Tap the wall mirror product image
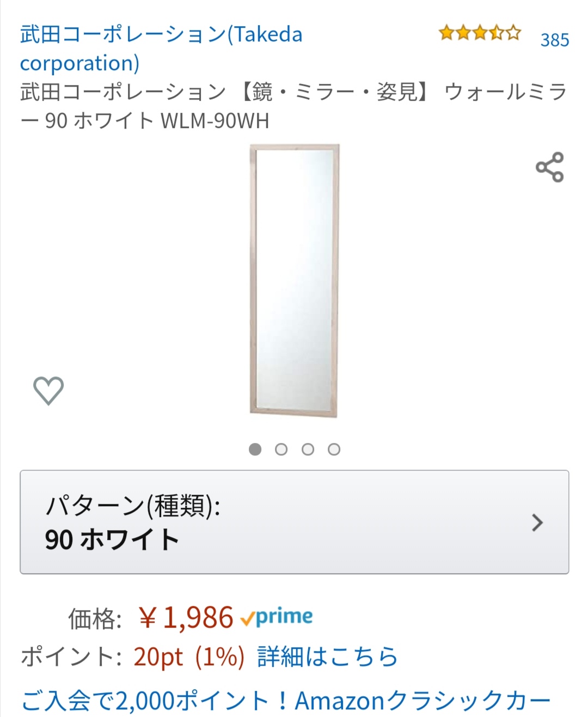 click(295, 281)
